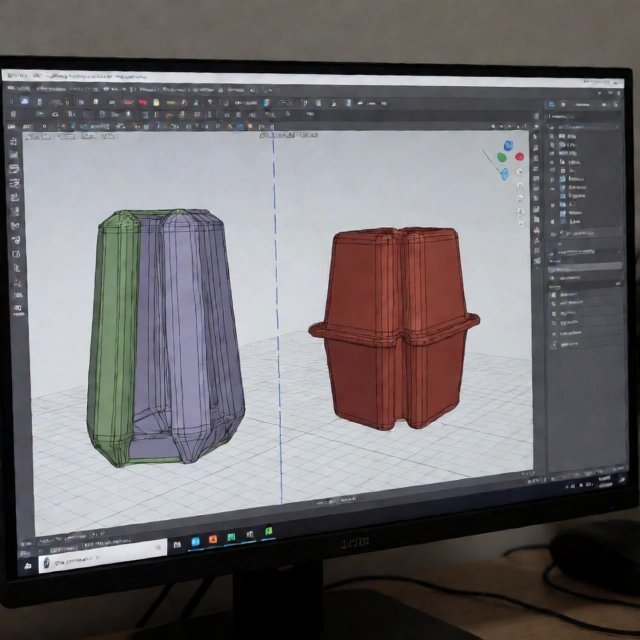
Task: Click the yellow padlock icon in toolbar
Action: tap(156, 102)
